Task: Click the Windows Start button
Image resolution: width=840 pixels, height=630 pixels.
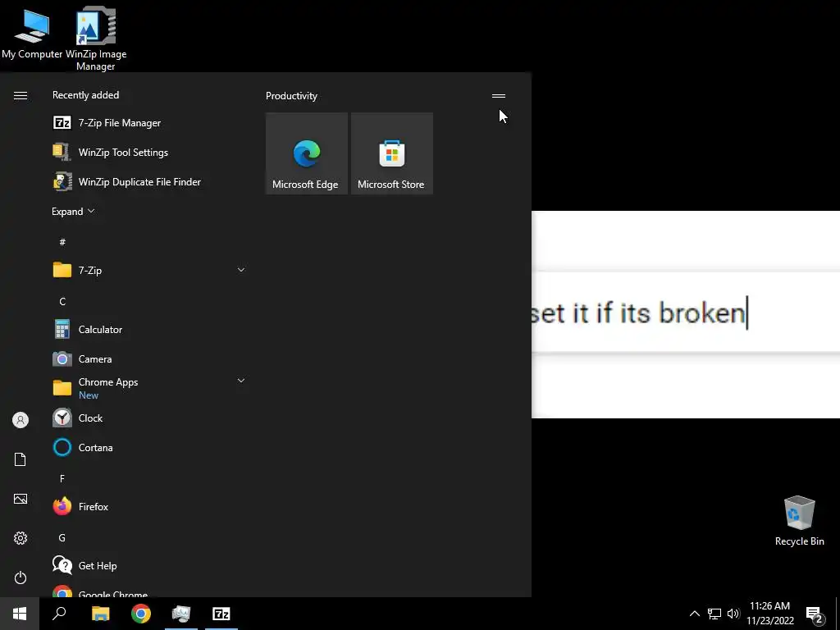Action: tap(20, 614)
